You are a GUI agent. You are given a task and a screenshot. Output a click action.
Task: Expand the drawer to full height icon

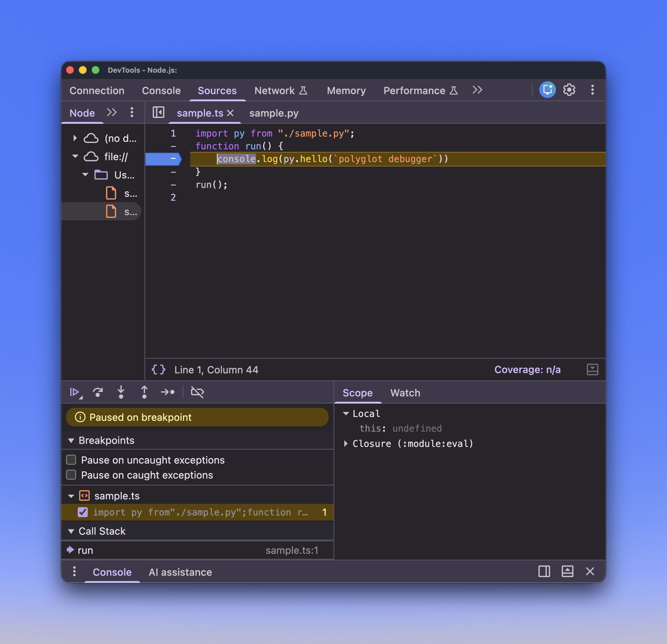coord(567,572)
